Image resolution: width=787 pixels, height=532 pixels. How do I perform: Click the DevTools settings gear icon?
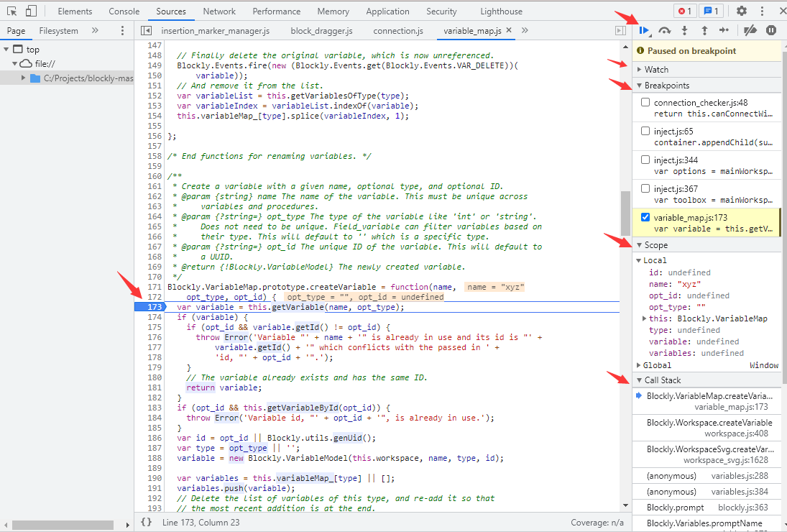click(x=740, y=11)
